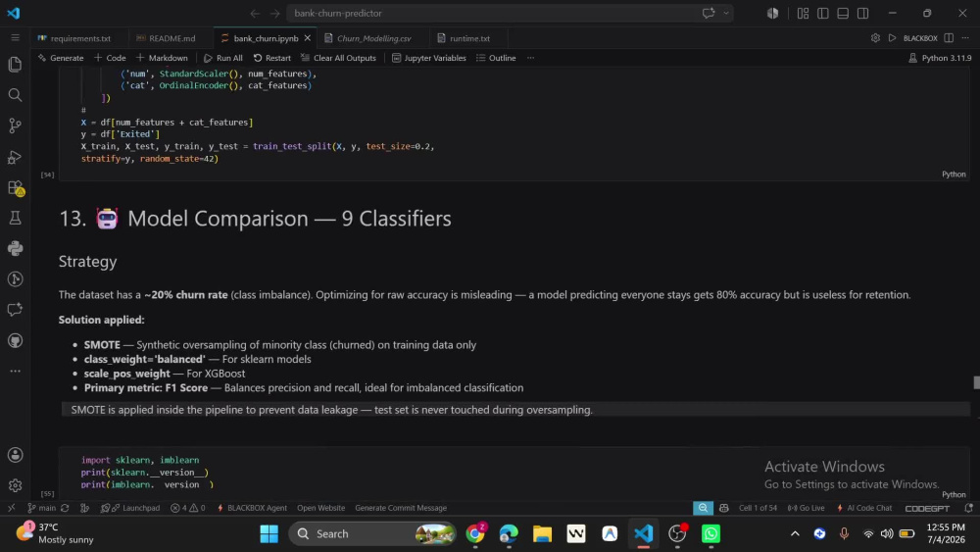This screenshot has height=552, width=980.
Task: Open the Run and Debug view
Action: 15,156
